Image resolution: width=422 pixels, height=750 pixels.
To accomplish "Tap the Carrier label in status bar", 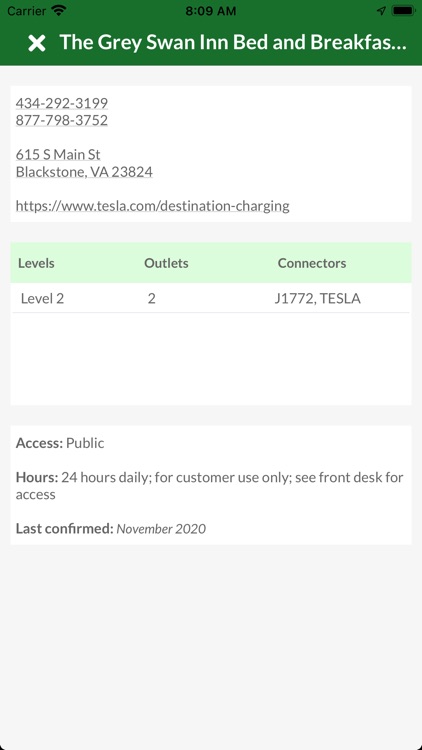I will coord(26,11).
